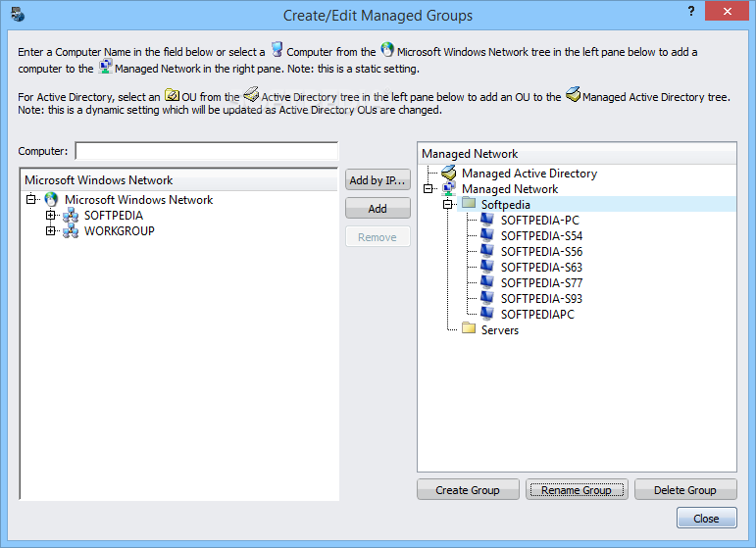Select SOFTPEDIA-S93 computer entry
This screenshot has width=756, height=548.
541,299
